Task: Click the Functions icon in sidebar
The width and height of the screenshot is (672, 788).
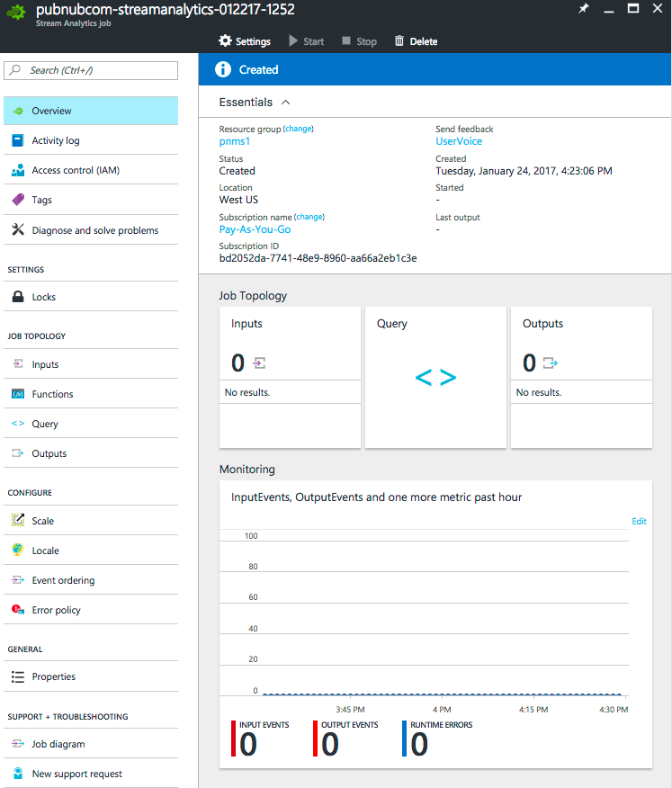Action: (18, 394)
